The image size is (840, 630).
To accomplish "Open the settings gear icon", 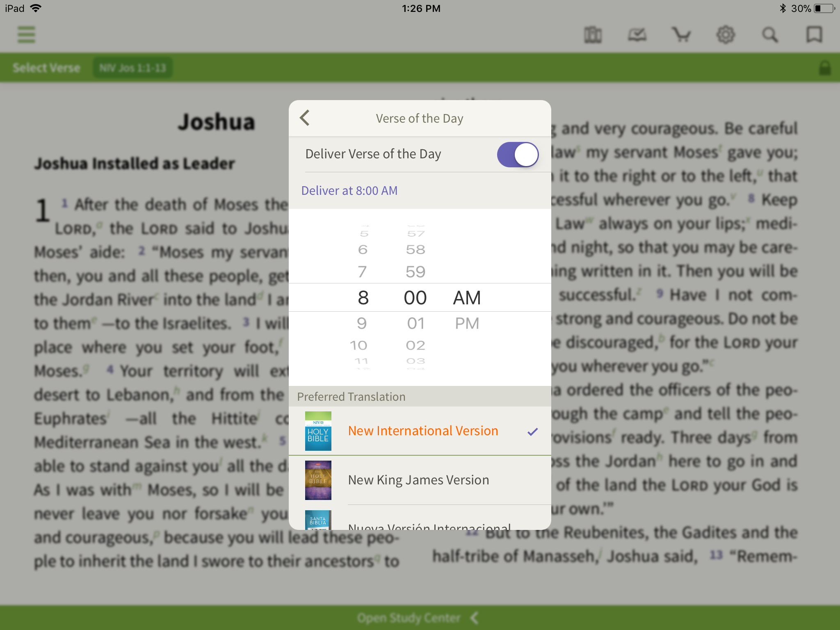I will tap(726, 35).
